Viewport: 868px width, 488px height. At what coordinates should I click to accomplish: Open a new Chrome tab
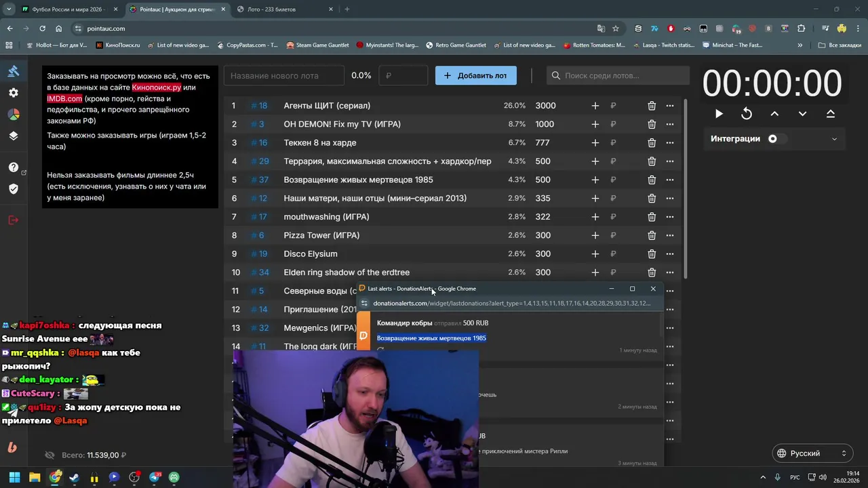347,9
